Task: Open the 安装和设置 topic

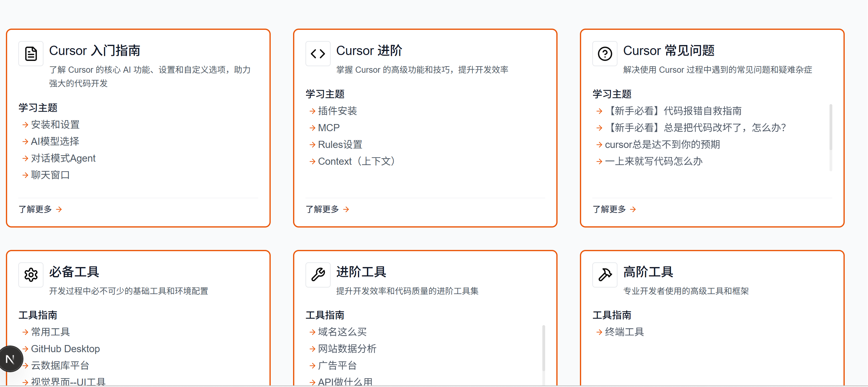Action: [55, 125]
